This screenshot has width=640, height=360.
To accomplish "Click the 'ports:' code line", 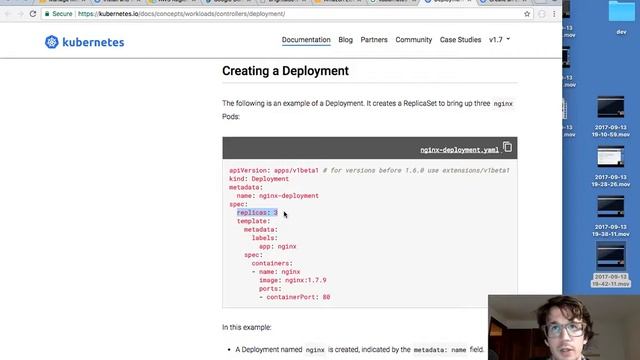I will coord(270,289).
